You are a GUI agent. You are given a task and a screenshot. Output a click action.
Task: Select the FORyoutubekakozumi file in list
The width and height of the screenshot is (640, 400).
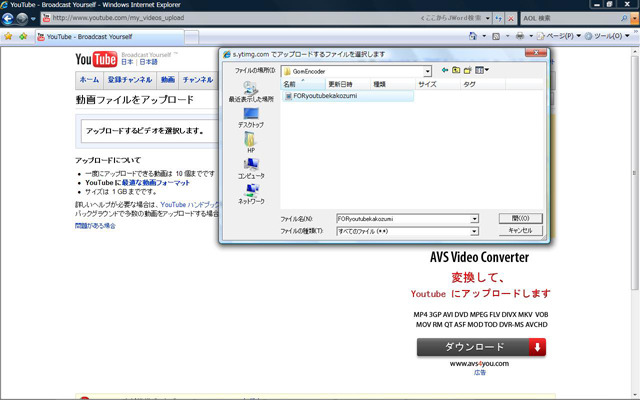point(348,96)
